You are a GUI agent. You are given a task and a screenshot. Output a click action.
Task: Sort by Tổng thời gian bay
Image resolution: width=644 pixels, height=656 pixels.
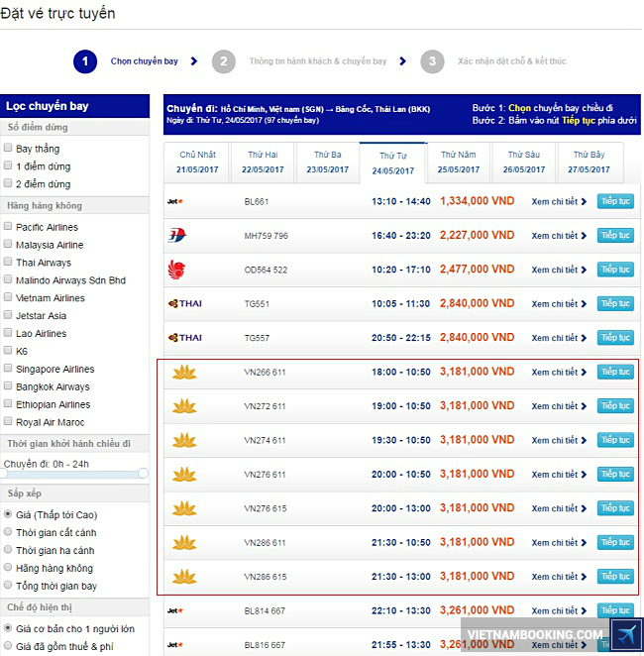tap(8, 585)
